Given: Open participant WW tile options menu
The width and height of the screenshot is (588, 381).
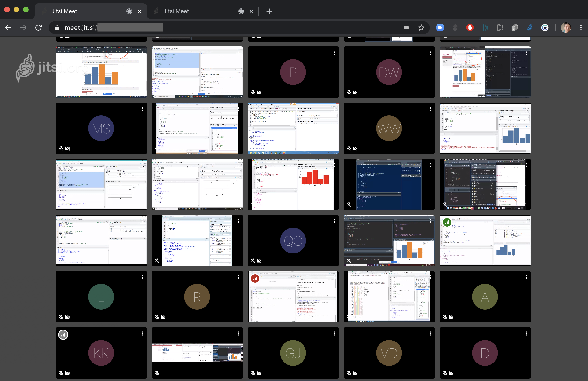Looking at the screenshot, I should [x=430, y=109].
